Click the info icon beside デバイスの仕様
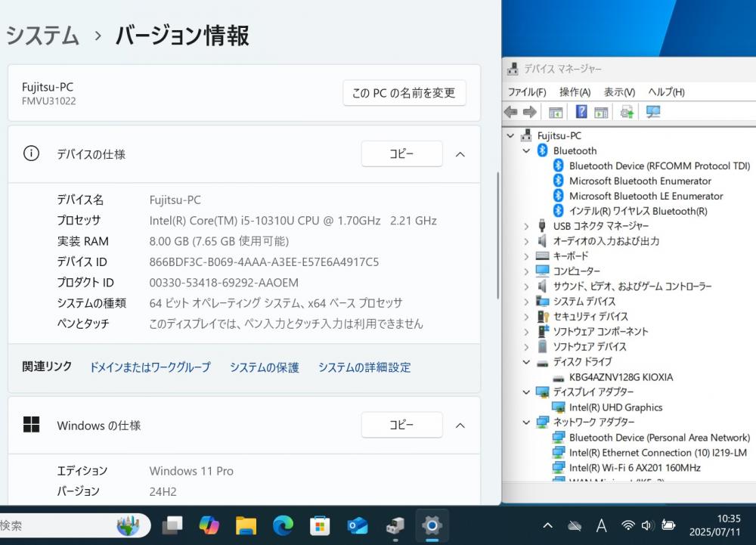This screenshot has height=545, width=756. click(x=31, y=153)
